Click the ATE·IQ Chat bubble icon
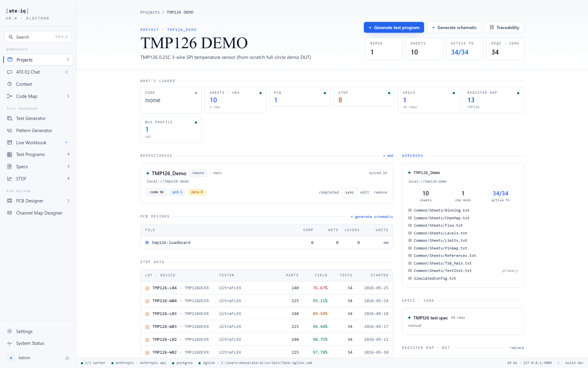The height and width of the screenshot is (368, 588). click(x=10, y=72)
